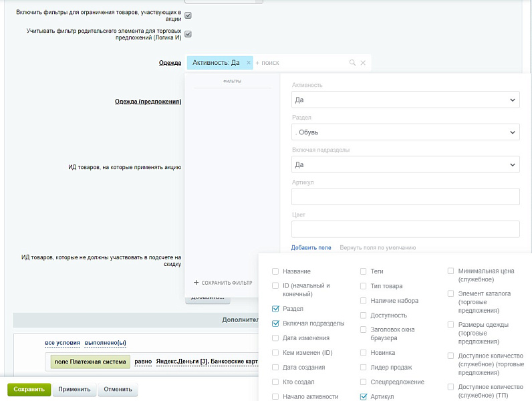
Task: Click 'Добавить поле' link
Action: (311, 247)
